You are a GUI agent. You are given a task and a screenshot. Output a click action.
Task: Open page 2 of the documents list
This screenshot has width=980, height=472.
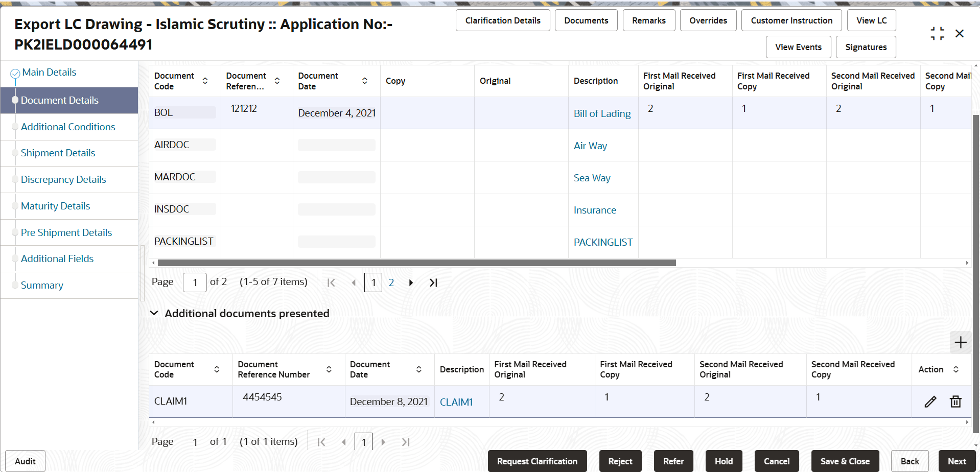(391, 282)
